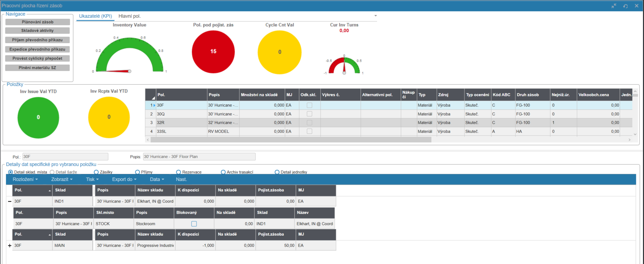Click the green Inv Issue Val YTD circle

(x=38, y=117)
